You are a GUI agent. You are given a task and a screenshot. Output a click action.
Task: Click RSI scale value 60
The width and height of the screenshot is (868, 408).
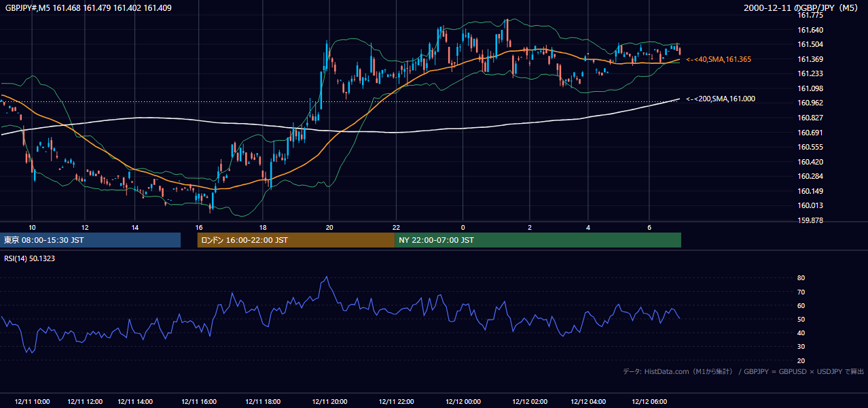[x=801, y=306]
